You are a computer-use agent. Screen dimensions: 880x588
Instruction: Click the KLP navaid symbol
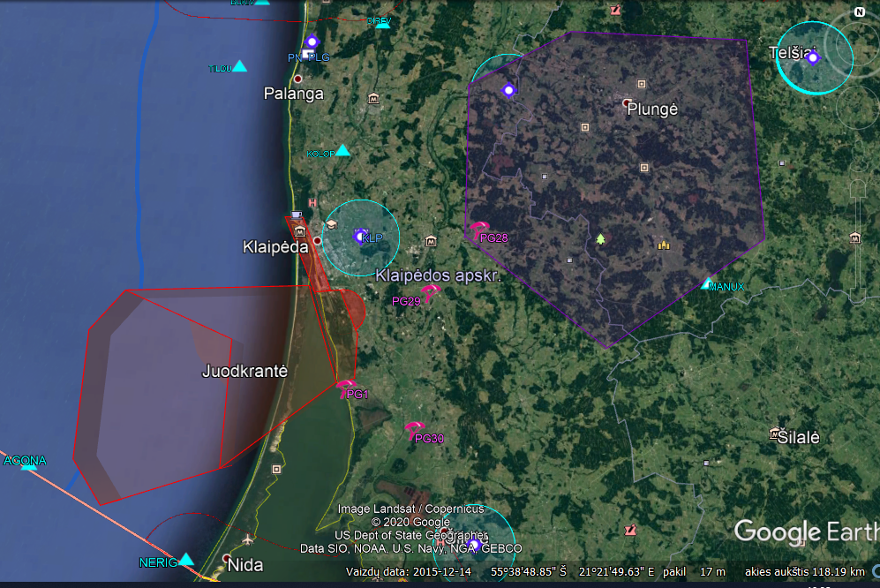361,237
